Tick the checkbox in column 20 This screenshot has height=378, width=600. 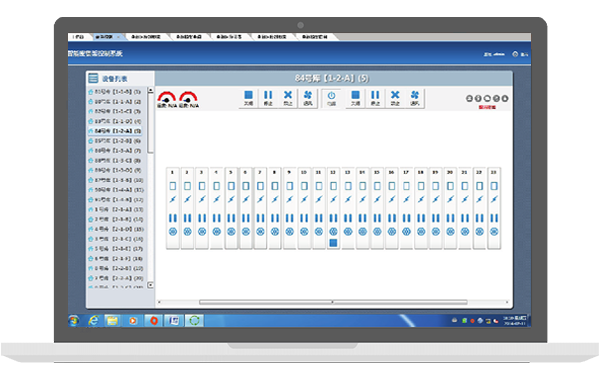point(450,186)
